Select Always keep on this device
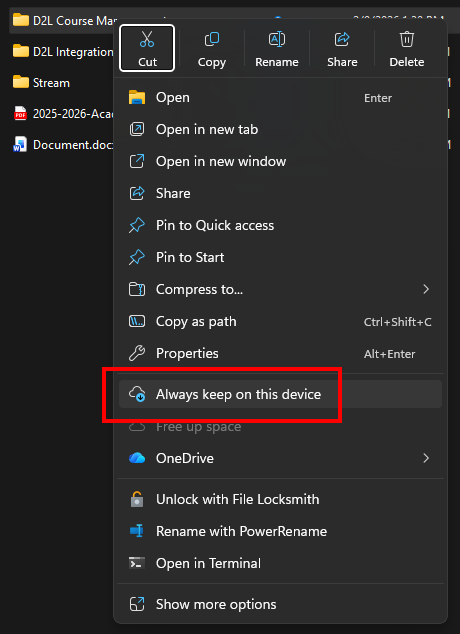This screenshot has height=634, width=460. (280, 394)
